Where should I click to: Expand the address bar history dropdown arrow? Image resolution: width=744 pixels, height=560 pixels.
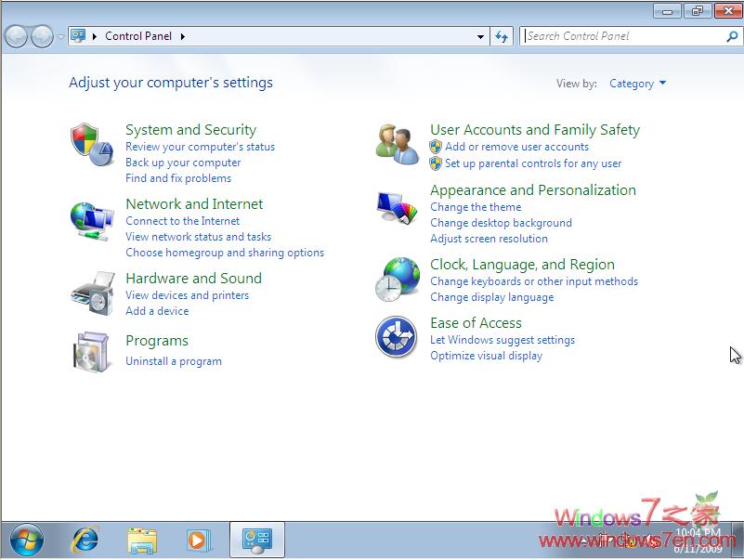tap(480, 37)
